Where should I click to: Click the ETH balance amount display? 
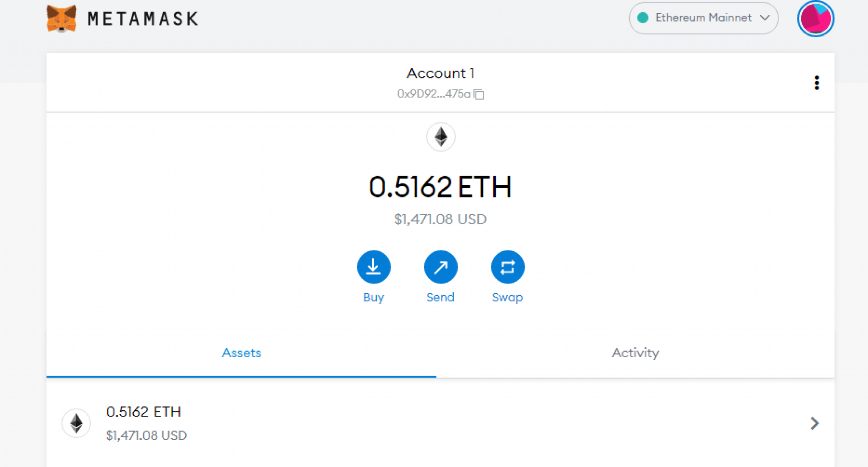pos(440,186)
